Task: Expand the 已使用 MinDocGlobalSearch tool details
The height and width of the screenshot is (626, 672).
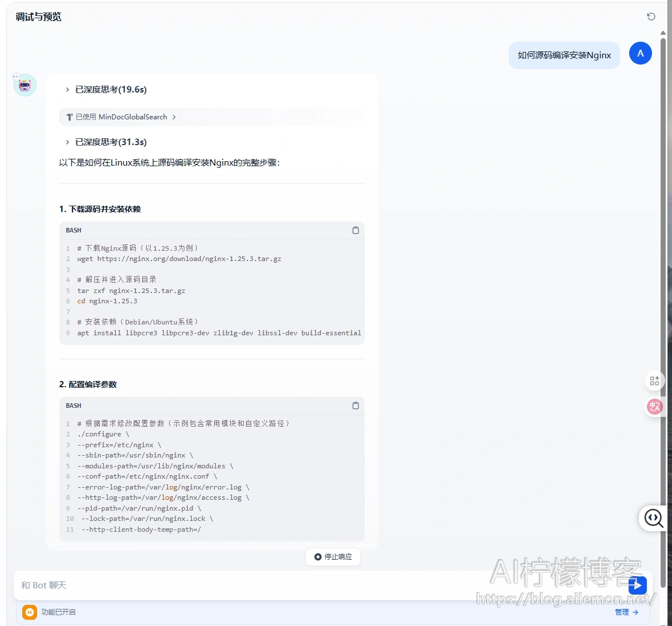Action: (121, 117)
